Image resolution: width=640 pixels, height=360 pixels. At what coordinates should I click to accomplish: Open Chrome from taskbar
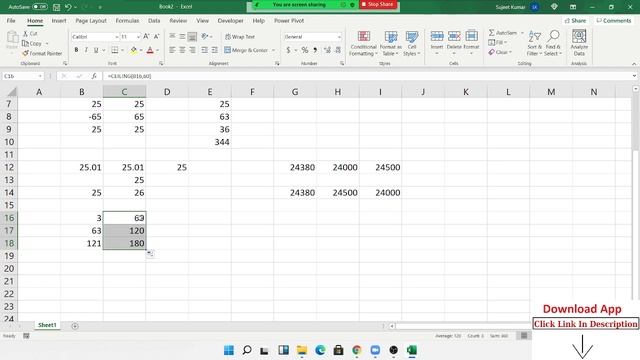[x=357, y=350]
